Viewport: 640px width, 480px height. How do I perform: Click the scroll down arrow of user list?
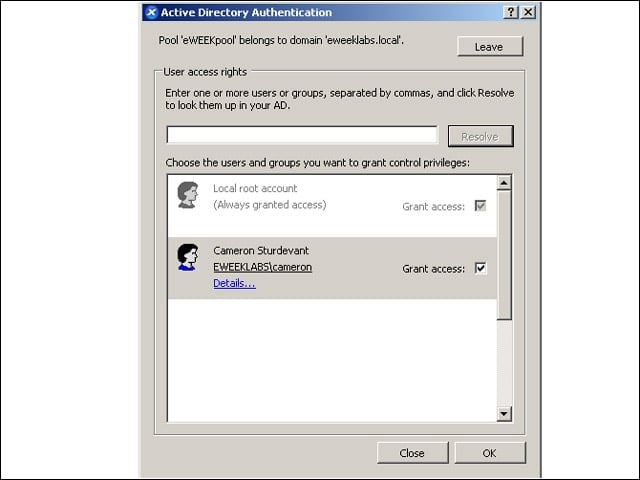coord(504,414)
